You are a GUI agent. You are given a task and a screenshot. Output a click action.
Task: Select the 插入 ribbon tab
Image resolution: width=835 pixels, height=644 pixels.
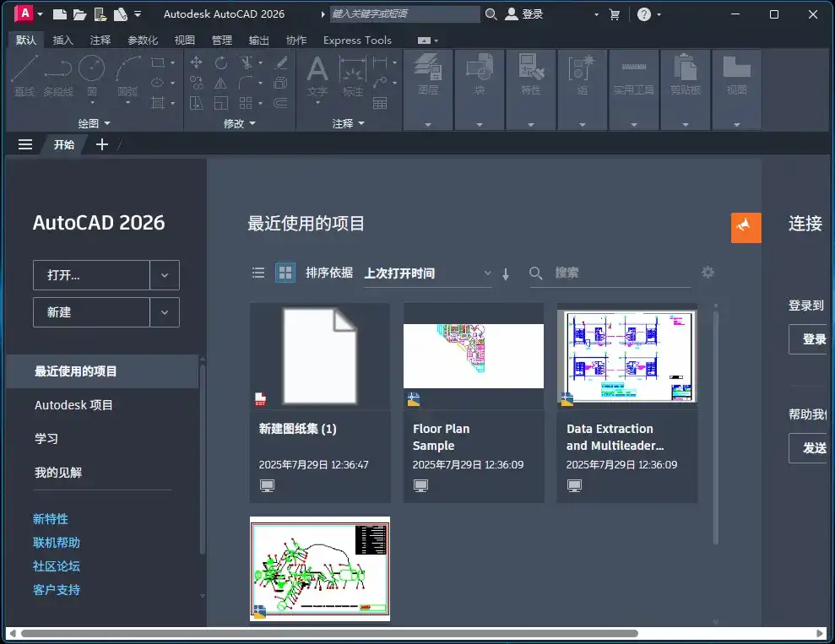click(62, 41)
